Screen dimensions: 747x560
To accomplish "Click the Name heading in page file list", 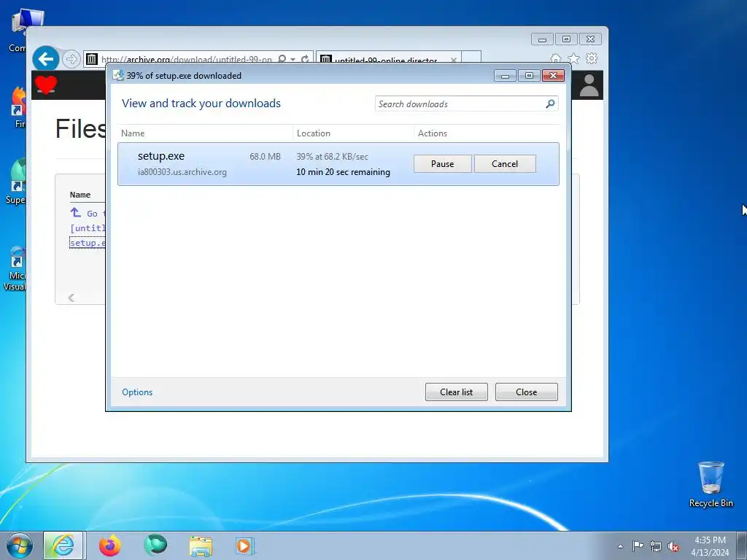I will 80,195.
